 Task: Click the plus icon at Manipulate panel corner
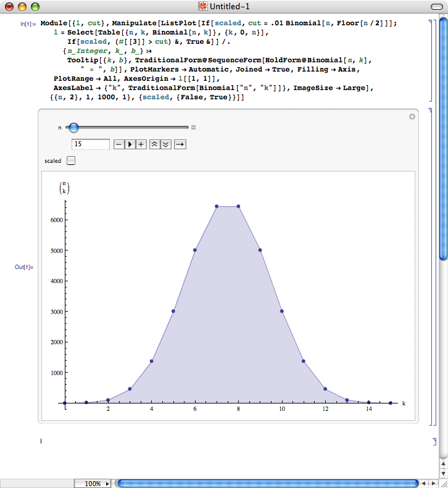[x=412, y=117]
